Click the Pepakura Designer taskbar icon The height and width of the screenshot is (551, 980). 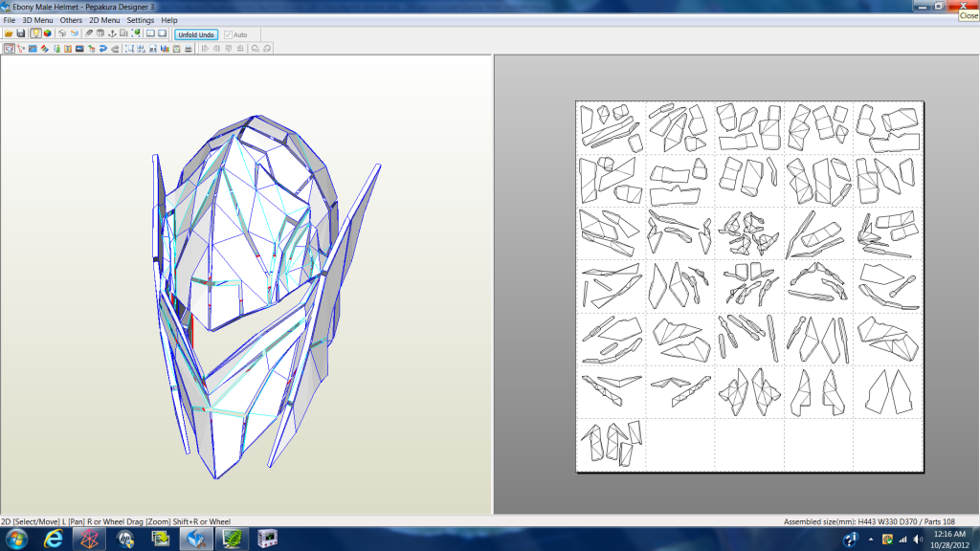[196, 539]
